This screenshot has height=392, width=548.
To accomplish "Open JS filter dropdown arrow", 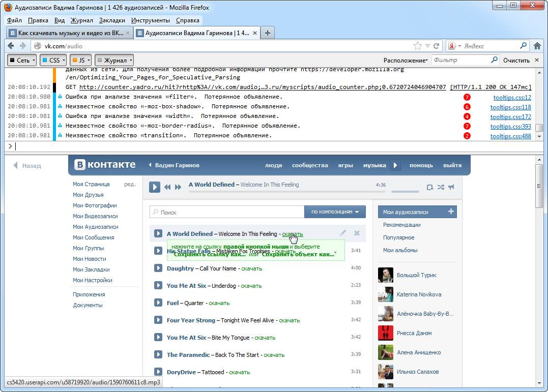I will (x=89, y=60).
